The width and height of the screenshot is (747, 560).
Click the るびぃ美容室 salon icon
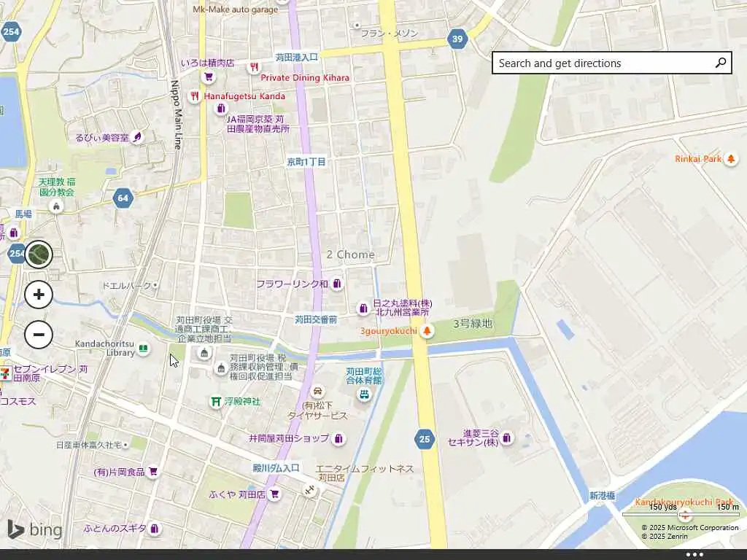(x=137, y=138)
